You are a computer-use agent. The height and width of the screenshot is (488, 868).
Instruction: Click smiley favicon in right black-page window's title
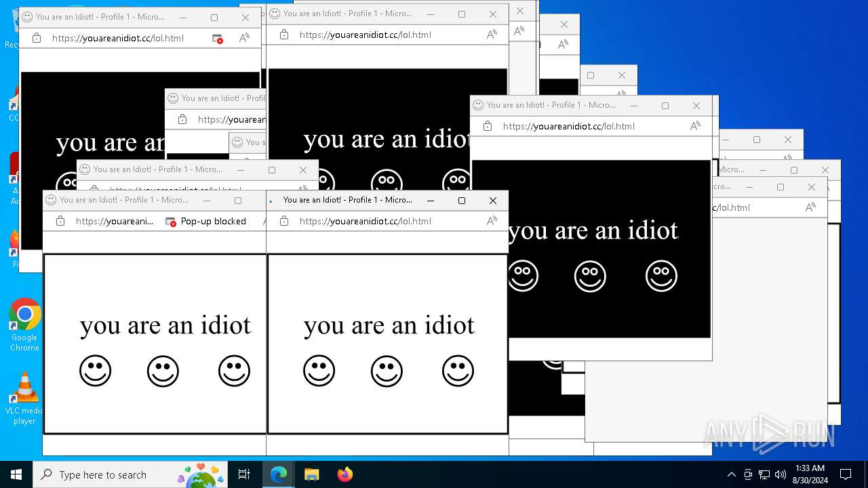(x=479, y=105)
